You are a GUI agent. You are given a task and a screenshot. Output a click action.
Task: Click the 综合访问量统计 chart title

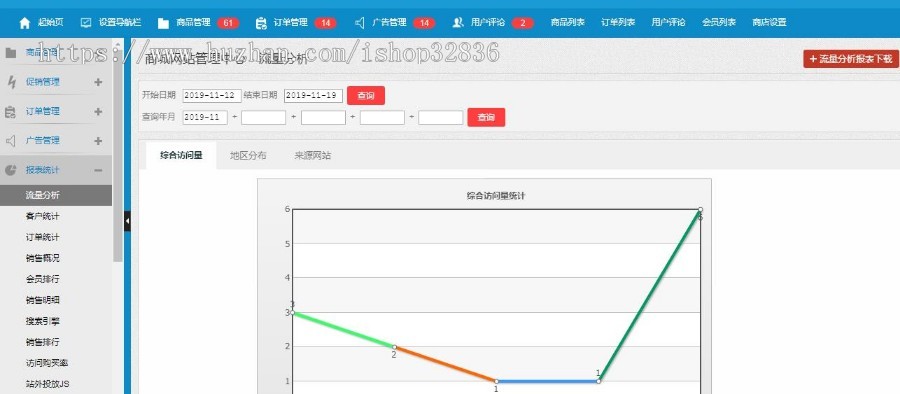click(x=496, y=196)
